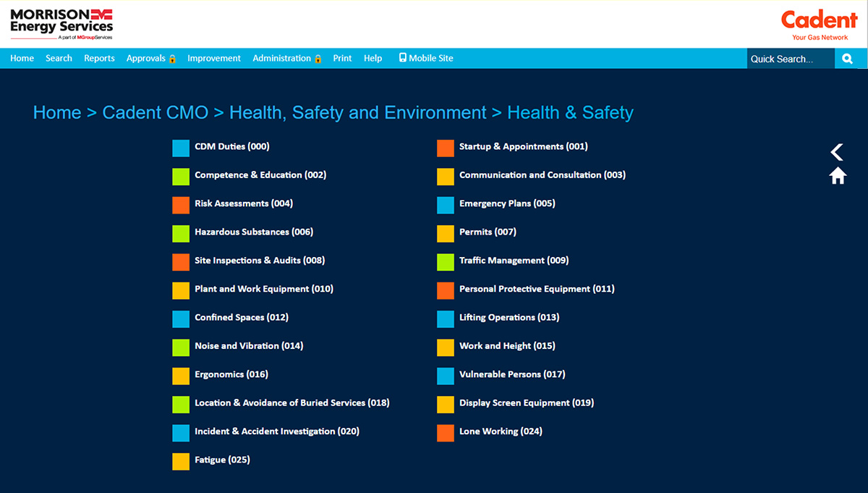Click the green square beside Traffic Management
This screenshot has height=493, width=868.
[x=446, y=261]
